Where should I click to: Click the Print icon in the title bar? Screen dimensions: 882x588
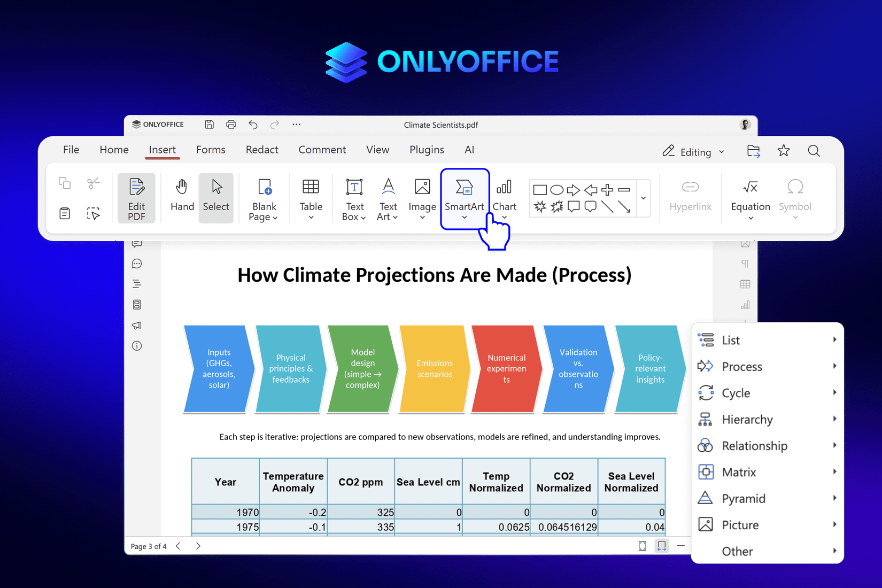pos(231,125)
